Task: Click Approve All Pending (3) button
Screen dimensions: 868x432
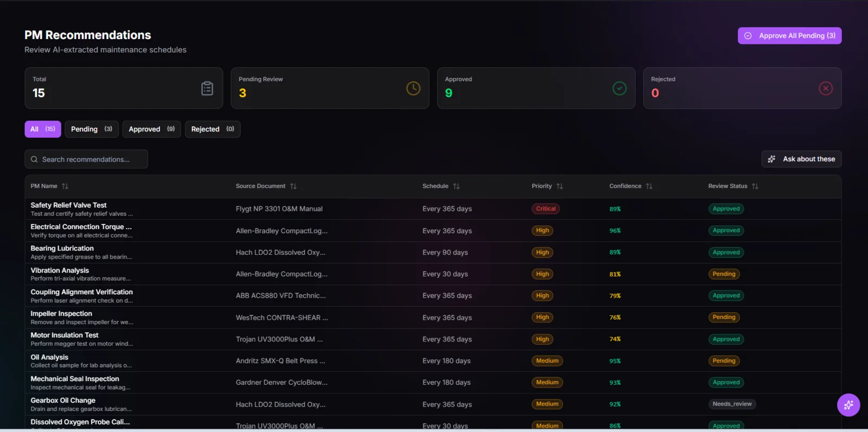Action: pyautogui.click(x=789, y=36)
